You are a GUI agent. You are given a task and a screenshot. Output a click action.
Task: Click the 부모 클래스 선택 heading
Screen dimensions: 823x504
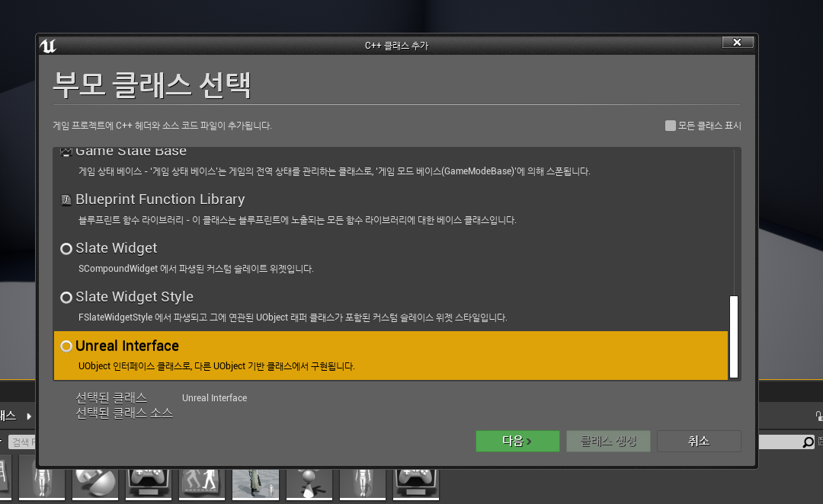pos(152,85)
